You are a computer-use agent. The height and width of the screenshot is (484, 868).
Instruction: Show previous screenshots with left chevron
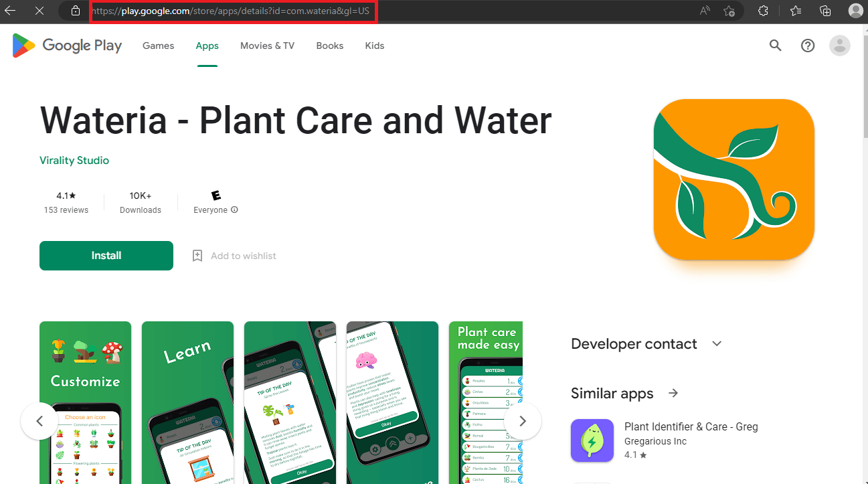[x=39, y=421]
